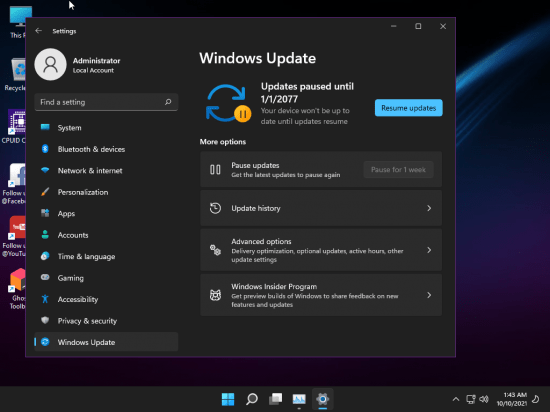
Task: Click the search magnifier in Find a setting
Action: (x=168, y=102)
